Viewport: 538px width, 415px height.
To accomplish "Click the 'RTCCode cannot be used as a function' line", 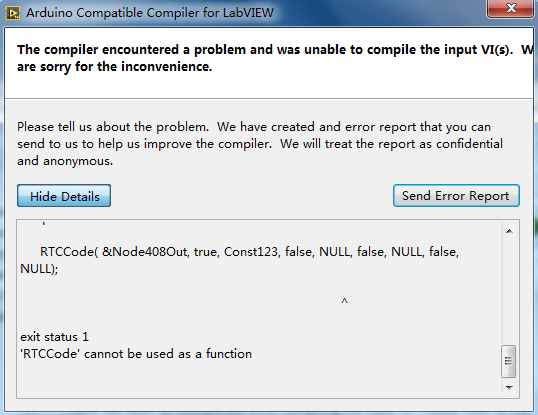I will pos(136,354).
